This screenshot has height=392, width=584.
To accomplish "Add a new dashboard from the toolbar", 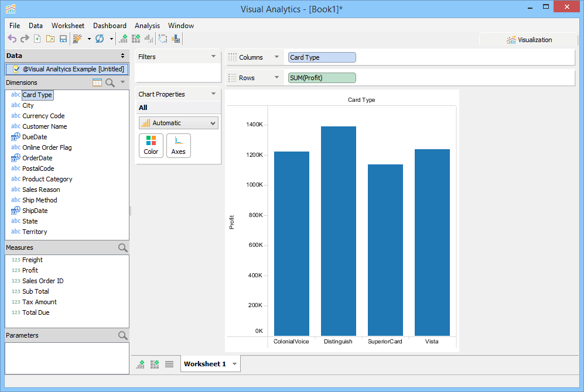I will 136,39.
